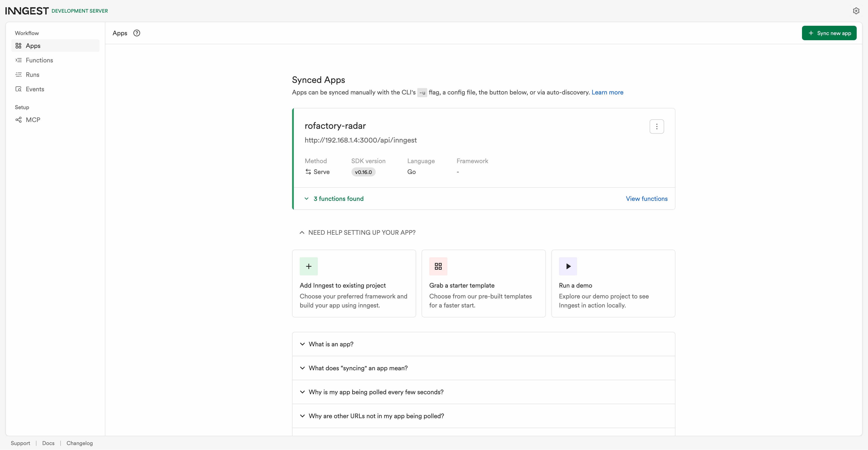Navigate to Events in the sidebar
Image resolution: width=868 pixels, height=450 pixels.
click(55, 89)
